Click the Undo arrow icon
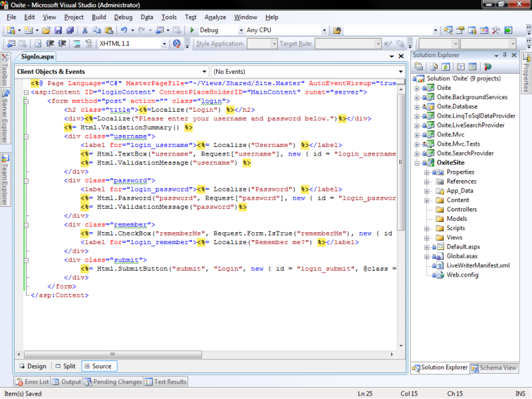532x399 pixels. pos(124,30)
